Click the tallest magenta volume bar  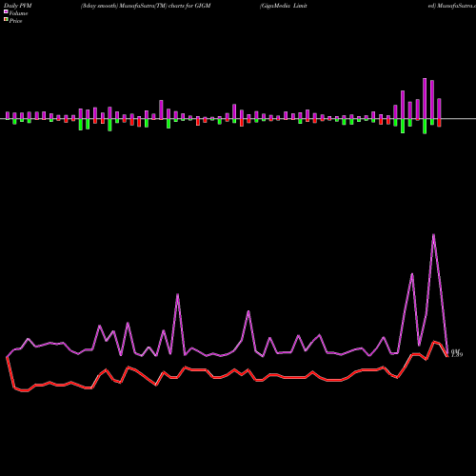tap(425, 99)
